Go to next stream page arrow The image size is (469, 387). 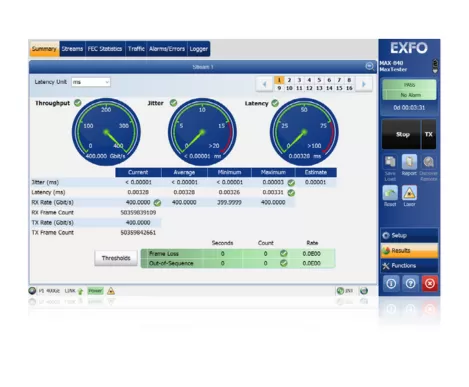pyautogui.click(x=364, y=84)
